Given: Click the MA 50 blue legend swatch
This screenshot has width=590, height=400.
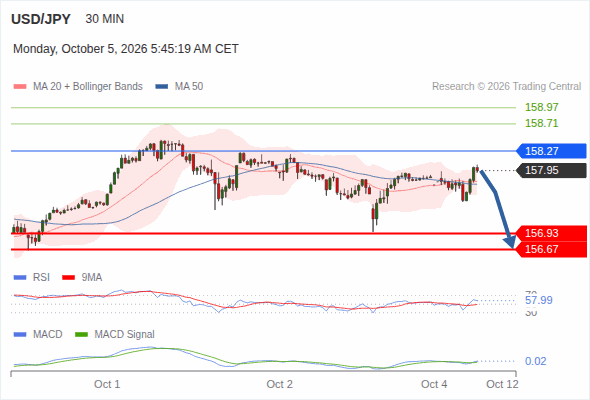Looking at the screenshot, I should pos(162,87).
